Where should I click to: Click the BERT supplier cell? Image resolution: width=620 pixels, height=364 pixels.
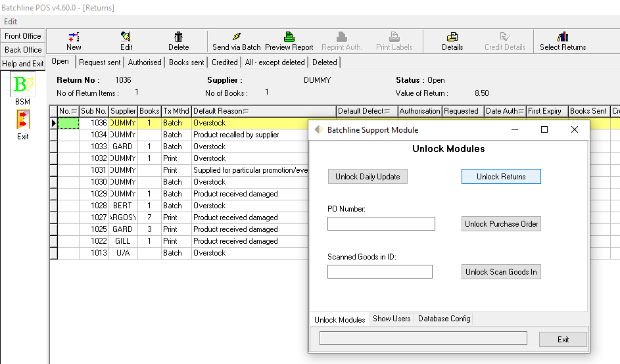tap(123, 206)
